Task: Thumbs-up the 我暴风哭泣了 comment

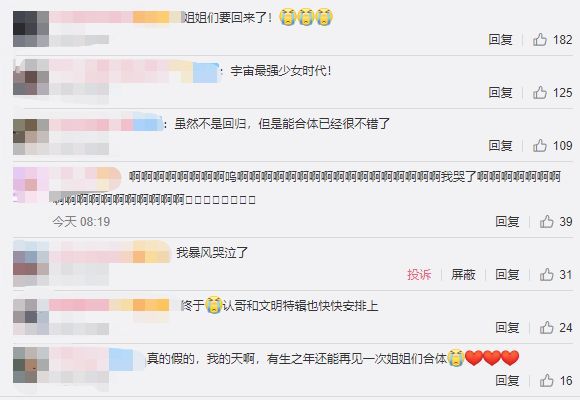Action: click(x=546, y=274)
